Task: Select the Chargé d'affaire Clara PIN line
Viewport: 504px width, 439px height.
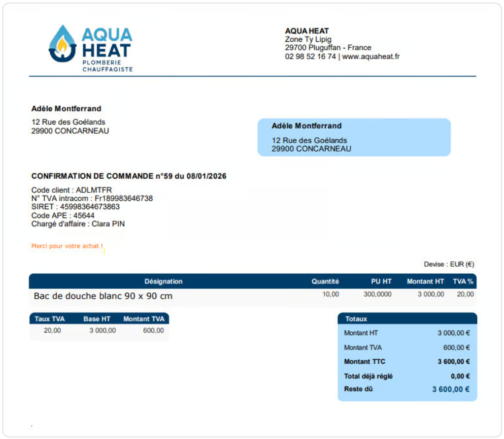Action: [78, 223]
